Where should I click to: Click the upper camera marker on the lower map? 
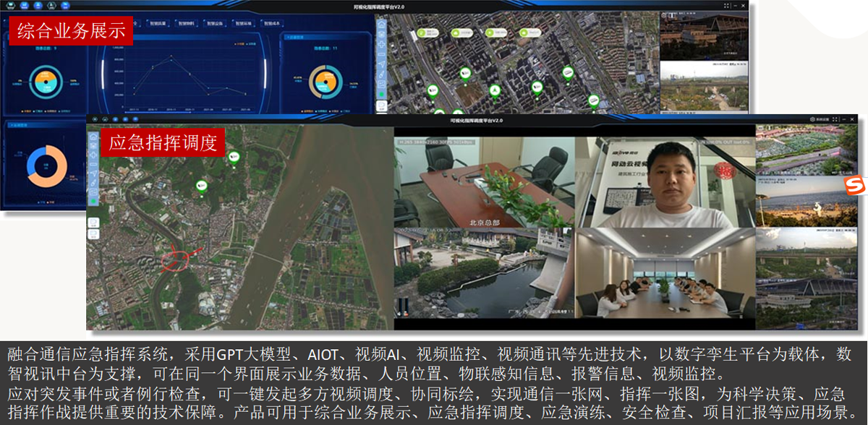234,158
